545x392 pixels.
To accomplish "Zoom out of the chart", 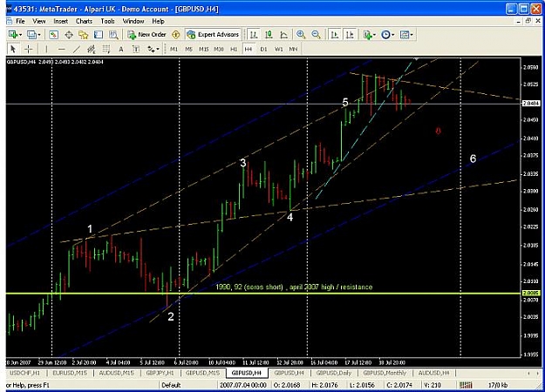I will pos(316,34).
